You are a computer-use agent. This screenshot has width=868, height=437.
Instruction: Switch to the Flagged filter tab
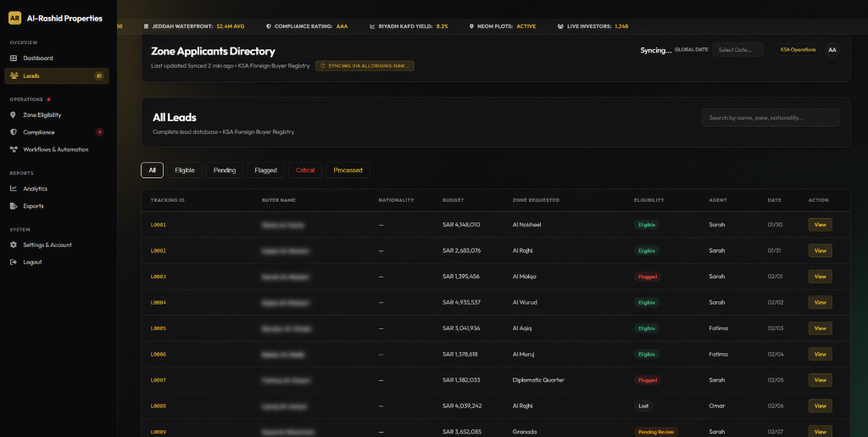point(265,171)
